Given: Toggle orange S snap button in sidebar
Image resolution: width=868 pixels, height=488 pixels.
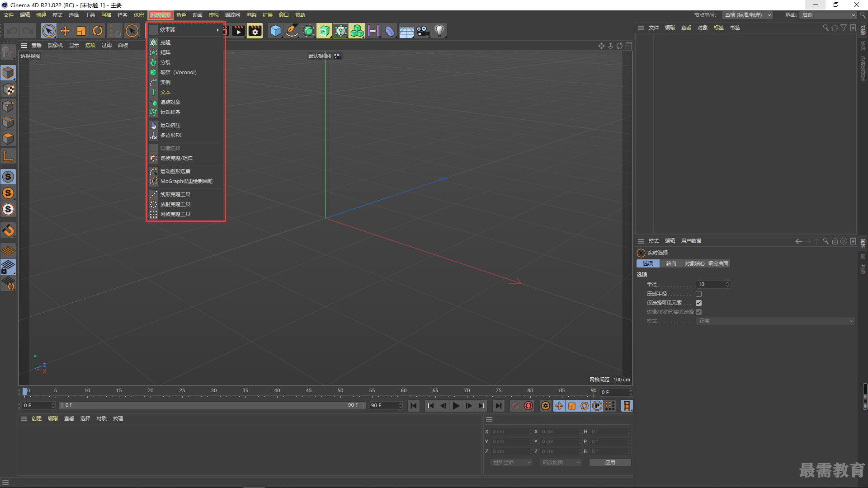Looking at the screenshot, I should coord(8,193).
